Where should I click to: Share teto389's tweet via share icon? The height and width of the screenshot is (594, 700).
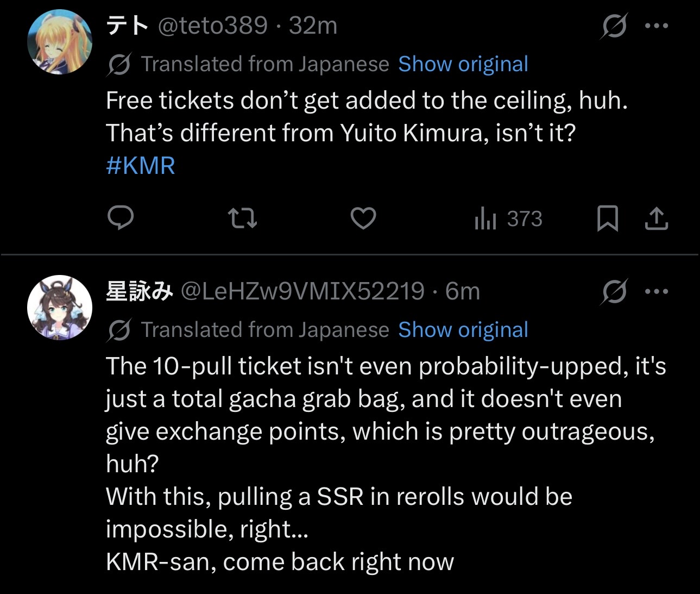(x=656, y=218)
